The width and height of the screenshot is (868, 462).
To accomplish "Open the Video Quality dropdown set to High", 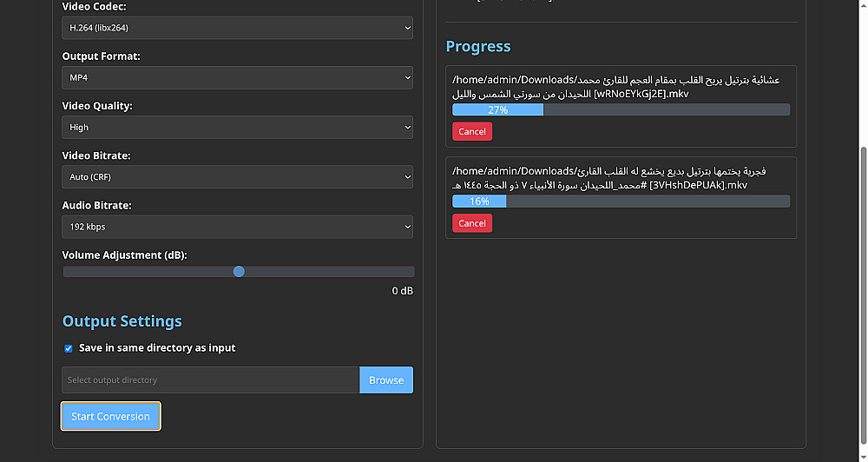I will coord(238,127).
